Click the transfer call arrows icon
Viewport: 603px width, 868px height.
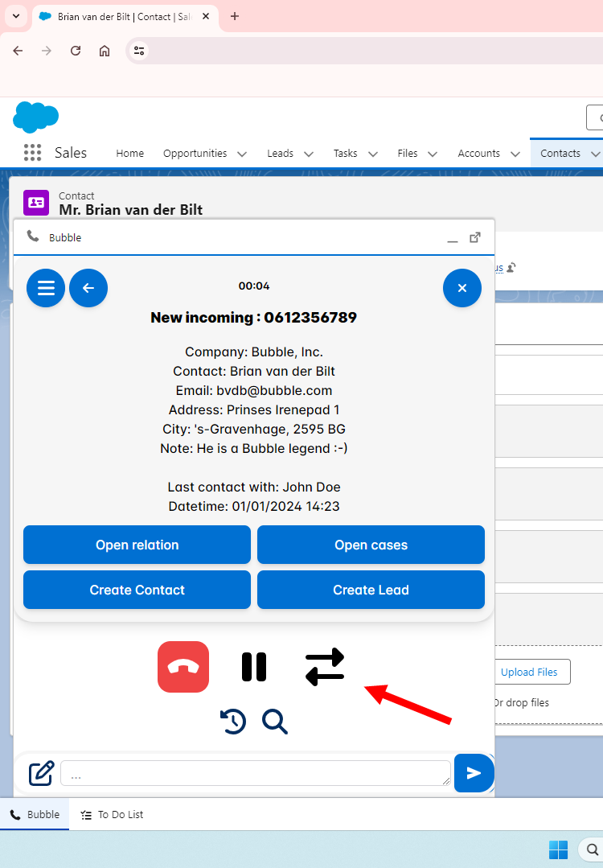pyautogui.click(x=325, y=667)
